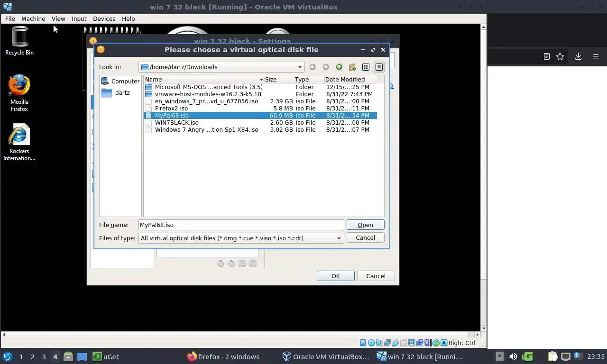
Task: Bookmark page with Firefox star icon
Action: point(560,56)
